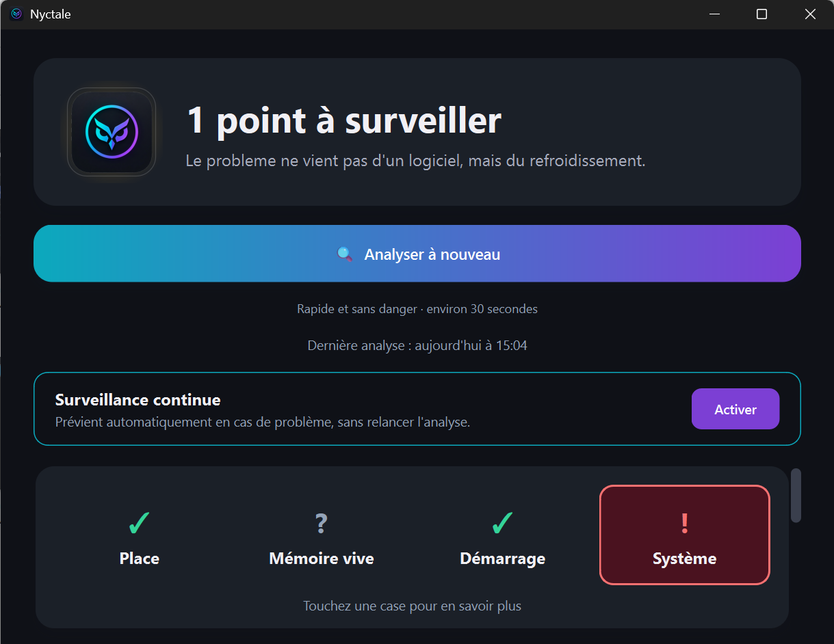Click the '1 point à surveiller' headline
Image resolution: width=834 pixels, height=644 pixels.
click(x=344, y=120)
